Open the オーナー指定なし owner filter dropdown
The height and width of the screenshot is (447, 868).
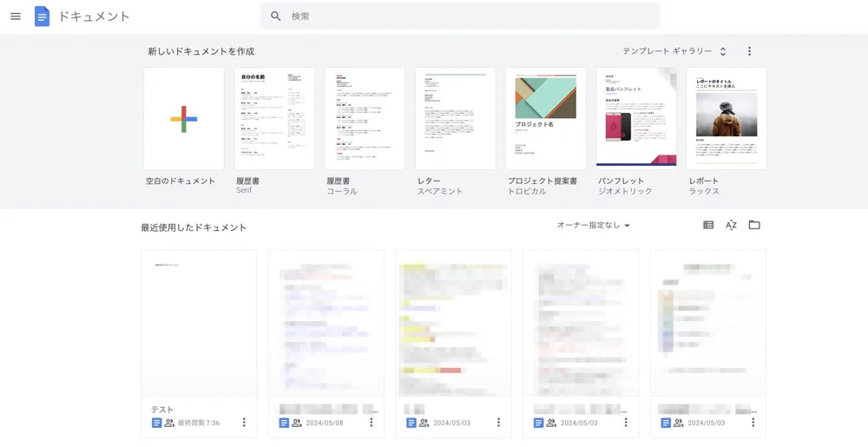(x=594, y=225)
